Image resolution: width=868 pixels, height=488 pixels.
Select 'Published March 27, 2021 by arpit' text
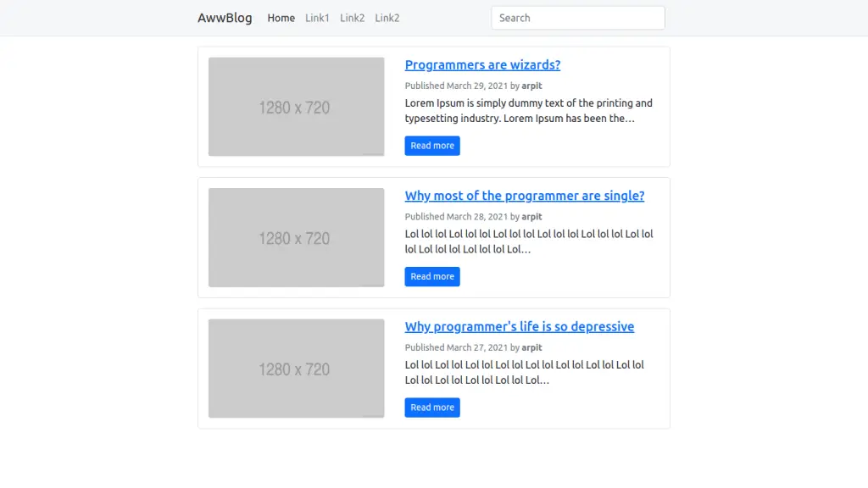pos(473,347)
